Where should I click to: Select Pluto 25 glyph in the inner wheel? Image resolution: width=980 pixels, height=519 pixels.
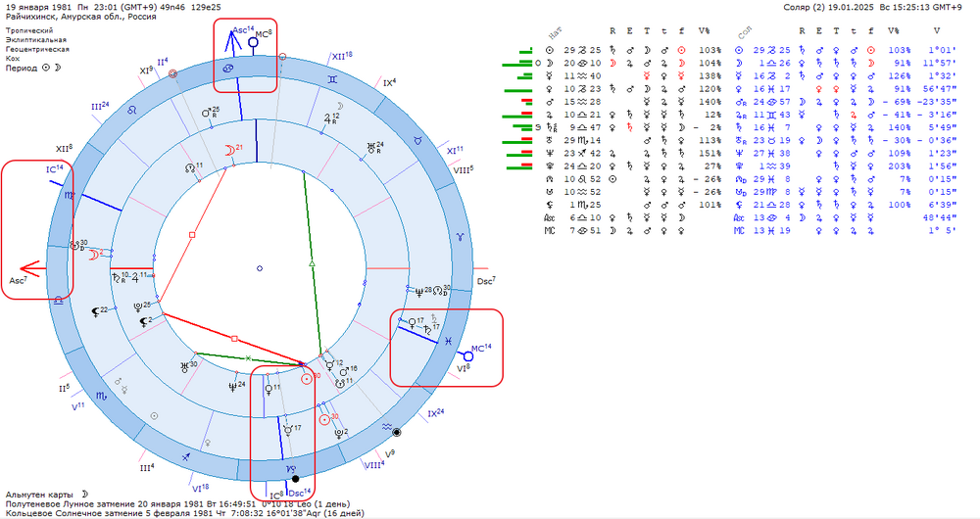coord(140,307)
